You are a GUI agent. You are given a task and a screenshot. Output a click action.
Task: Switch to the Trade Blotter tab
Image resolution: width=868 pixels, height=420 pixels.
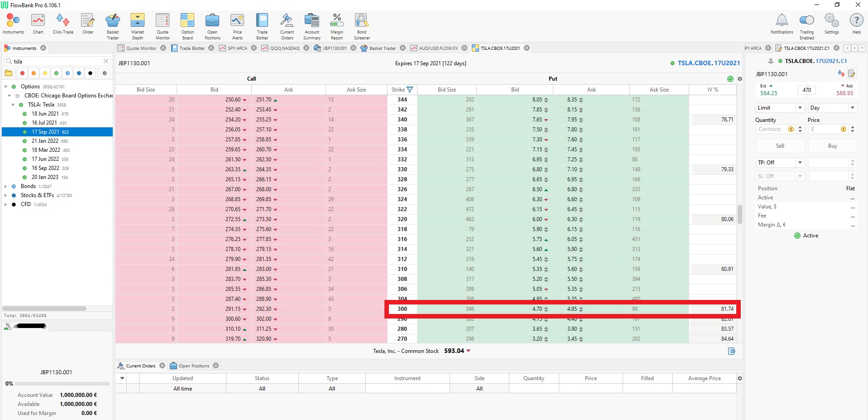point(192,48)
